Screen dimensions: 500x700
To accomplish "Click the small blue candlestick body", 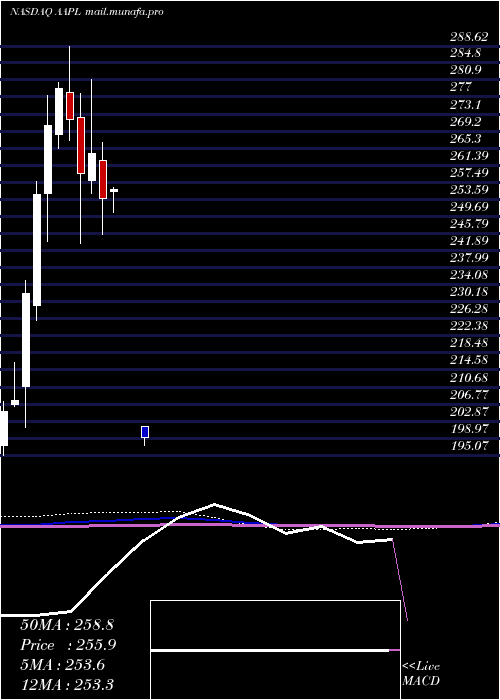I will point(145,432).
